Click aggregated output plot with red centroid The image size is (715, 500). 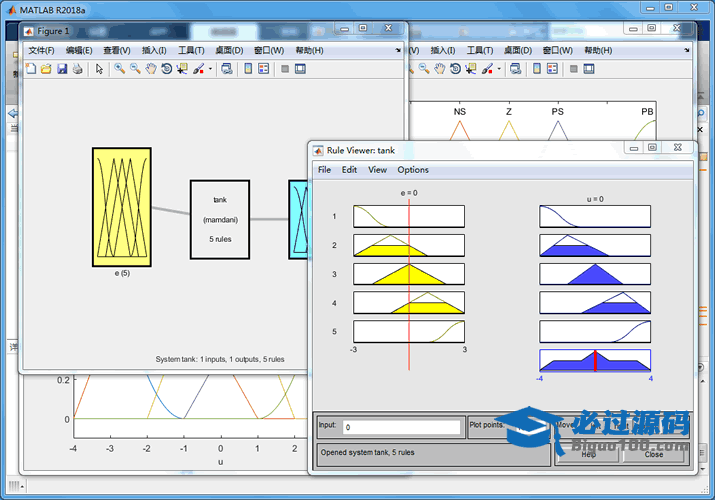pyautogui.click(x=595, y=361)
